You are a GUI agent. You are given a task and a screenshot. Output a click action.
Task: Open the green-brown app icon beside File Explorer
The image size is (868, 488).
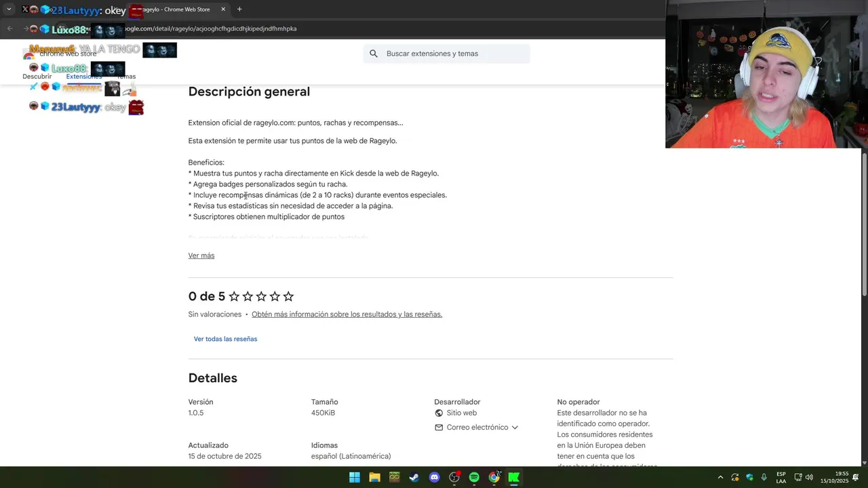[394, 477]
